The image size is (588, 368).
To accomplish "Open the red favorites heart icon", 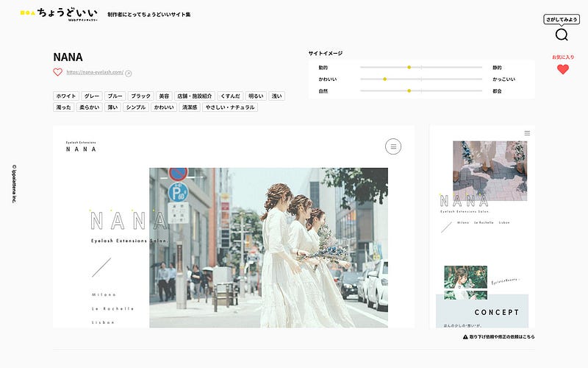I will click(x=562, y=69).
